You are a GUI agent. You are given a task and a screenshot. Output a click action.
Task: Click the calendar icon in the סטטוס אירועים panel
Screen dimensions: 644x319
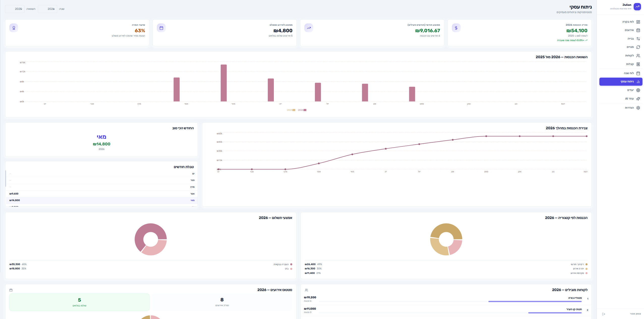click(11, 290)
